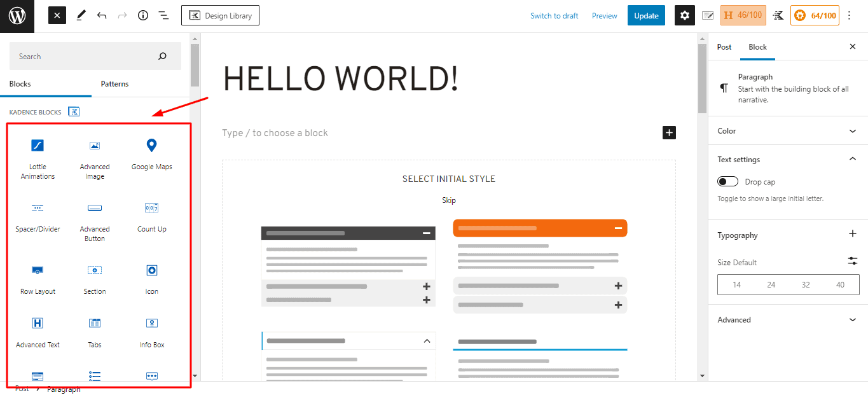Select the orange accordion style thumbnail
Image resolution: width=868 pixels, height=395 pixels.
[540, 266]
